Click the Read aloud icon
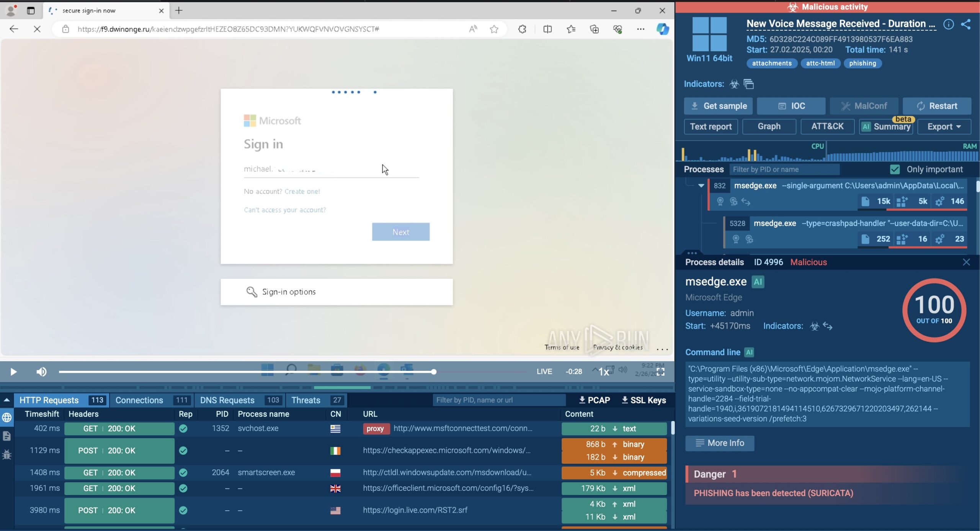The height and width of the screenshot is (531, 980). [x=473, y=29]
